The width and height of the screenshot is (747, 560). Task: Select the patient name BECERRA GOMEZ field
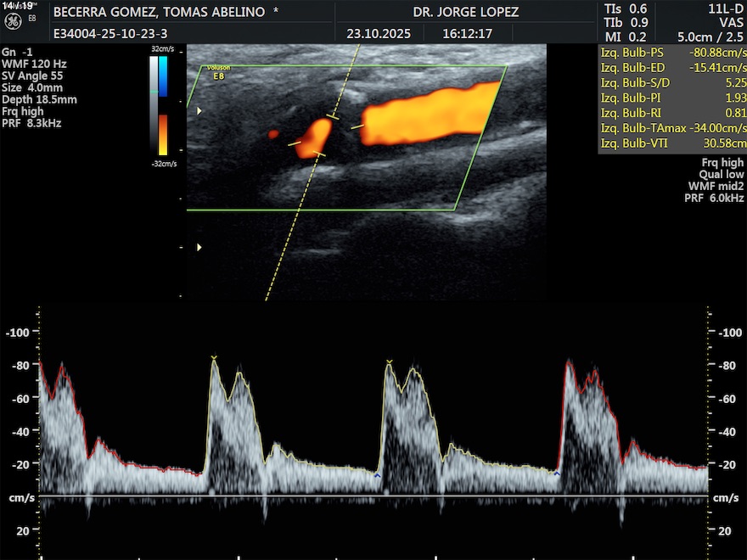(165, 13)
